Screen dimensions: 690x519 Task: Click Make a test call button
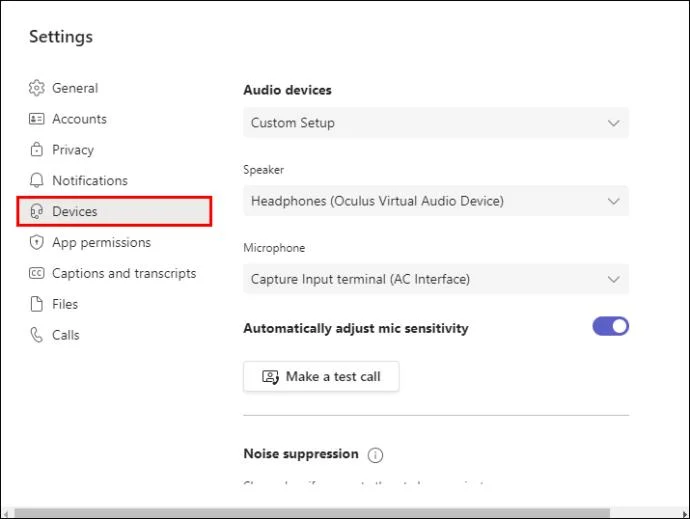coord(321,377)
